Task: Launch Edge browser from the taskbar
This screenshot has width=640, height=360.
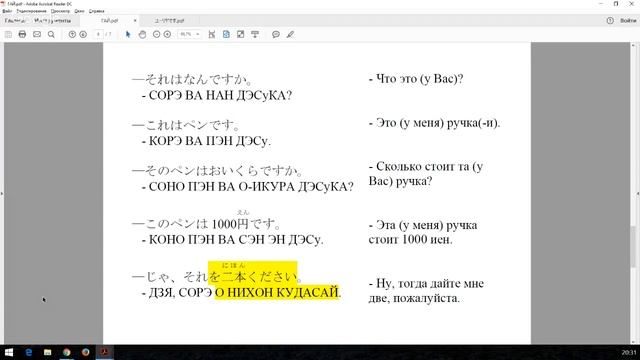Action: [x=28, y=352]
